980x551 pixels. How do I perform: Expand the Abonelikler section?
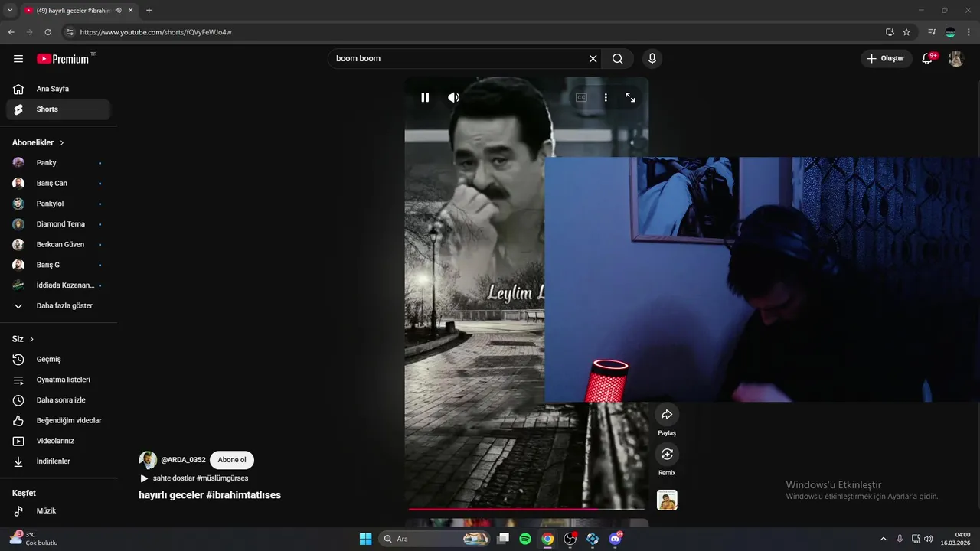click(38, 142)
